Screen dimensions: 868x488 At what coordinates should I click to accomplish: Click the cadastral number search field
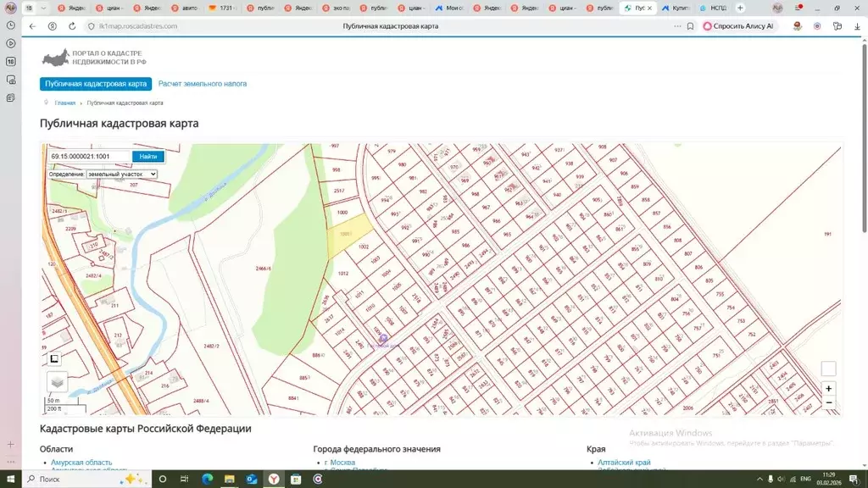[88, 157]
